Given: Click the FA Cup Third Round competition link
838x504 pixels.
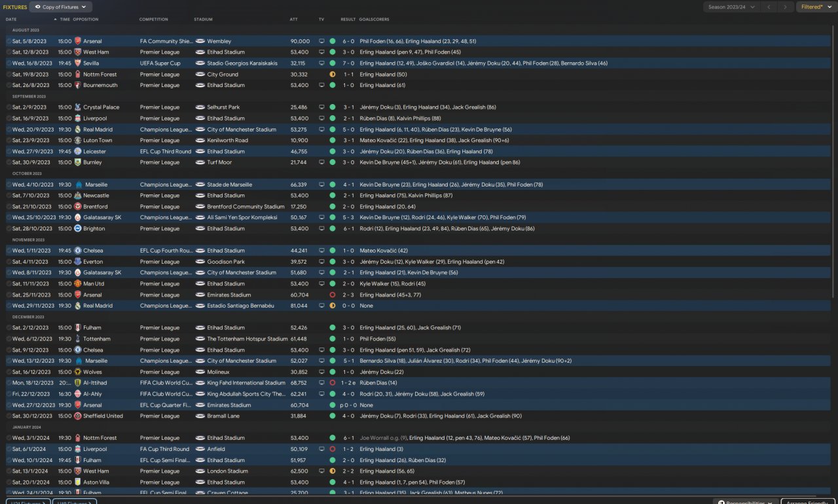Looking at the screenshot, I should [165, 449].
